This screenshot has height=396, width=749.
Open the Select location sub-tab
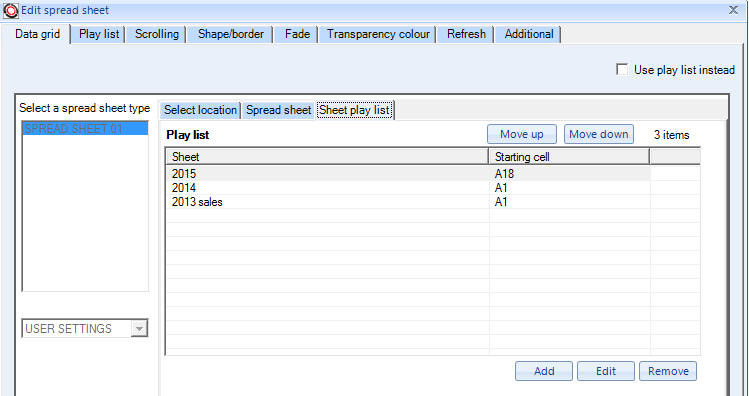tap(200, 110)
